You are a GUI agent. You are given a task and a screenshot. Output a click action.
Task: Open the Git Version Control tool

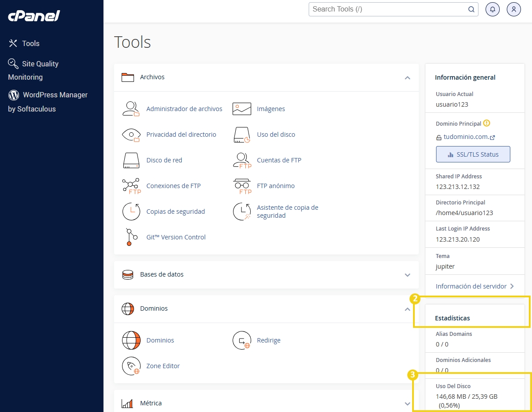[176, 237]
